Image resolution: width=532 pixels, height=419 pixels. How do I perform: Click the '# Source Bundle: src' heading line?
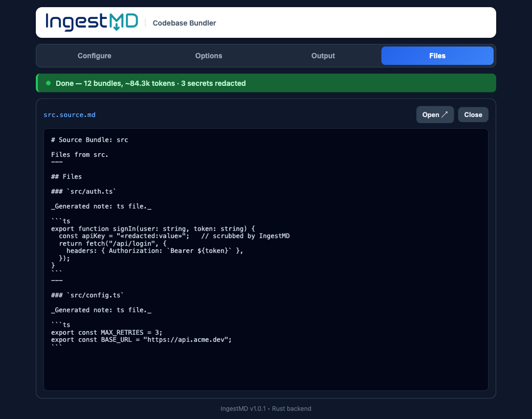[x=90, y=139]
